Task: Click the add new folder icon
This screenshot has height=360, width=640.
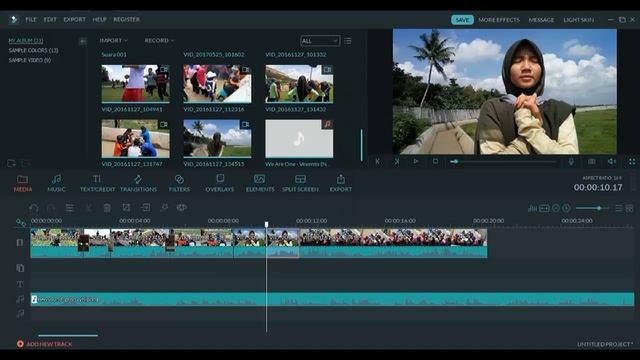Action: (x=11, y=164)
